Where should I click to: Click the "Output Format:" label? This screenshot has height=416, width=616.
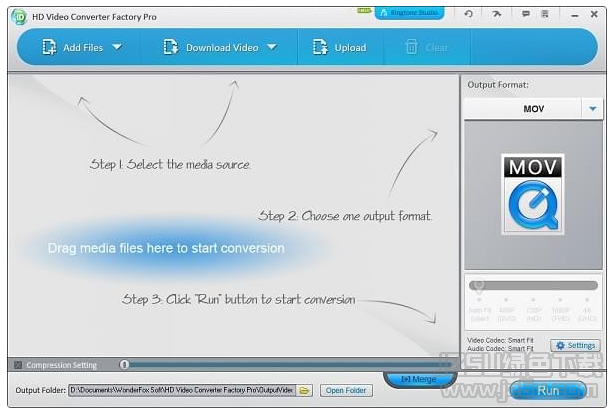(498, 85)
